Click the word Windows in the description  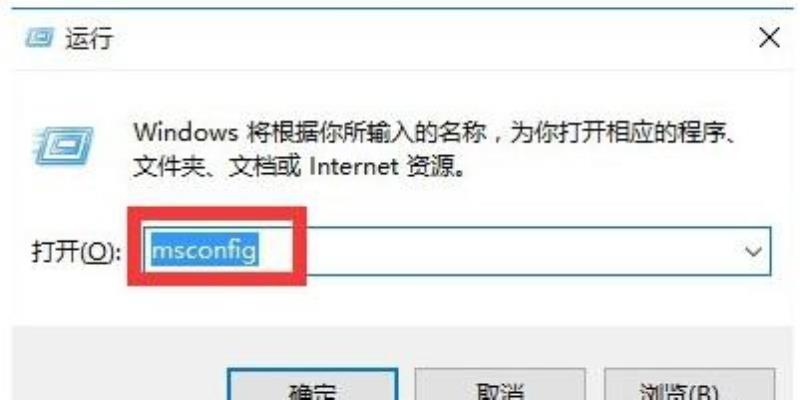(186, 133)
